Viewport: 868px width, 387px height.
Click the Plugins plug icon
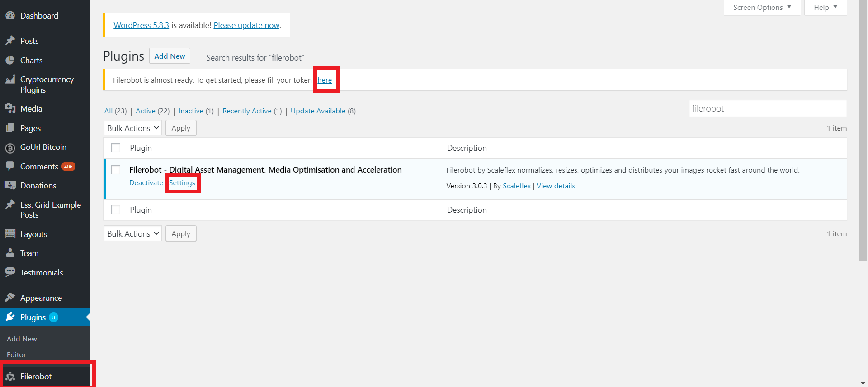[x=10, y=317]
